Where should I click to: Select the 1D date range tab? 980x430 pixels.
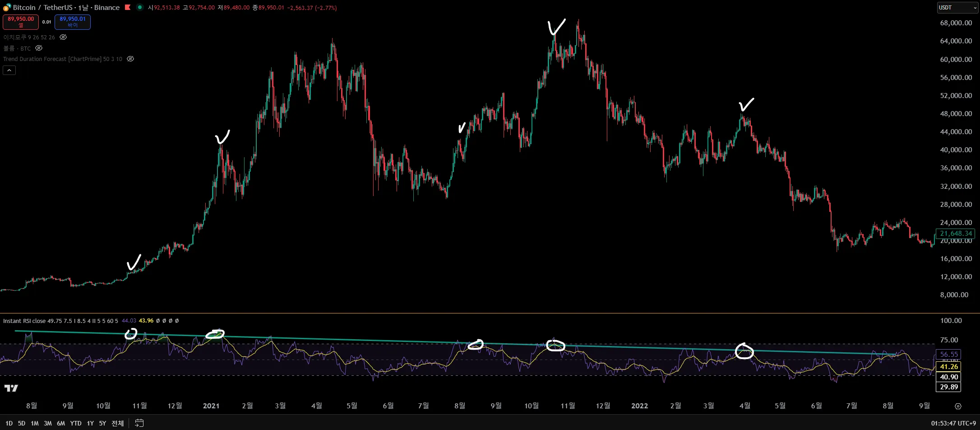click(x=9, y=423)
